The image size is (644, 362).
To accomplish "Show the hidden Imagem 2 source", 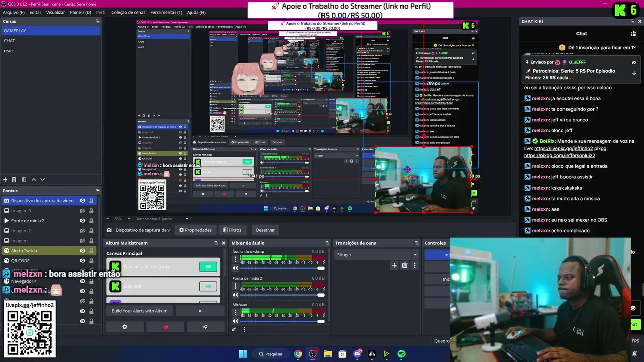I will click(83, 231).
